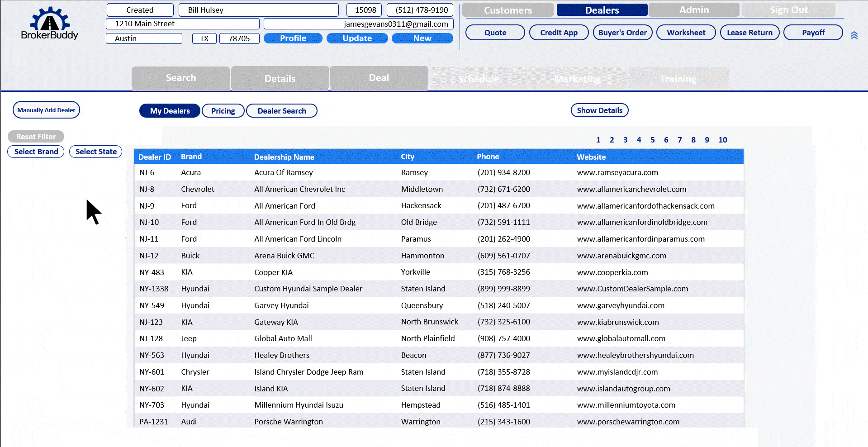Select the My Dealers view
868x447 pixels.
click(x=170, y=111)
